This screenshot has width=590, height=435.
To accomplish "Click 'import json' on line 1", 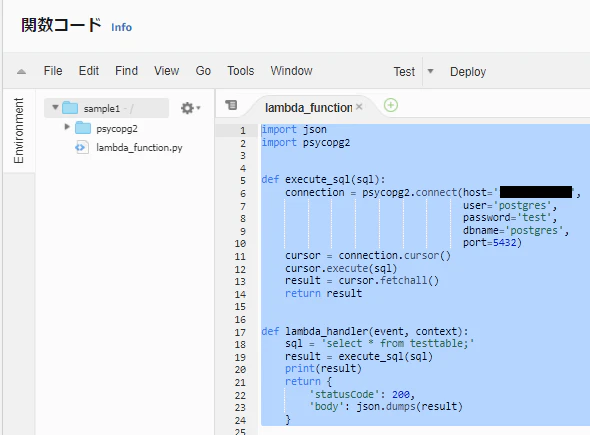I will click(x=294, y=129).
